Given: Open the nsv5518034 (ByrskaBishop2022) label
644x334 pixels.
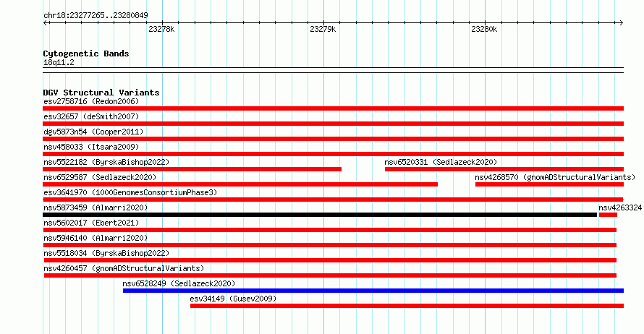Looking at the screenshot, I should click(x=106, y=253).
